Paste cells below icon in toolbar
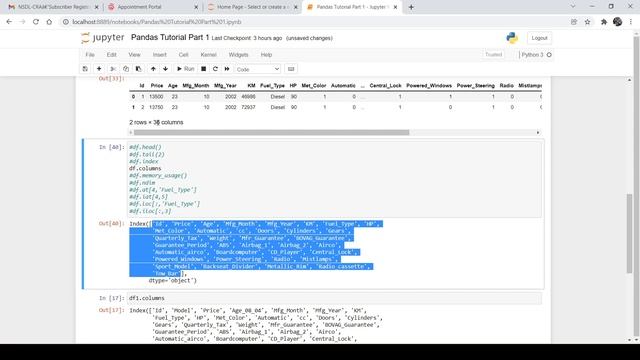 point(138,69)
